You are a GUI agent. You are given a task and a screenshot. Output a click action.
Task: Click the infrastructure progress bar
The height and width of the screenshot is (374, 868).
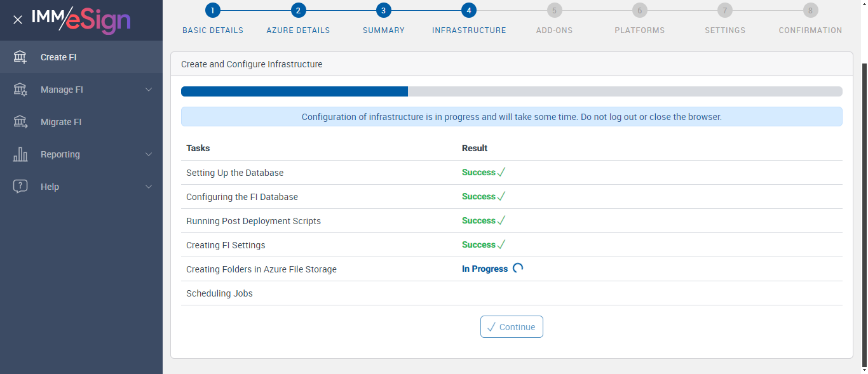click(x=512, y=91)
